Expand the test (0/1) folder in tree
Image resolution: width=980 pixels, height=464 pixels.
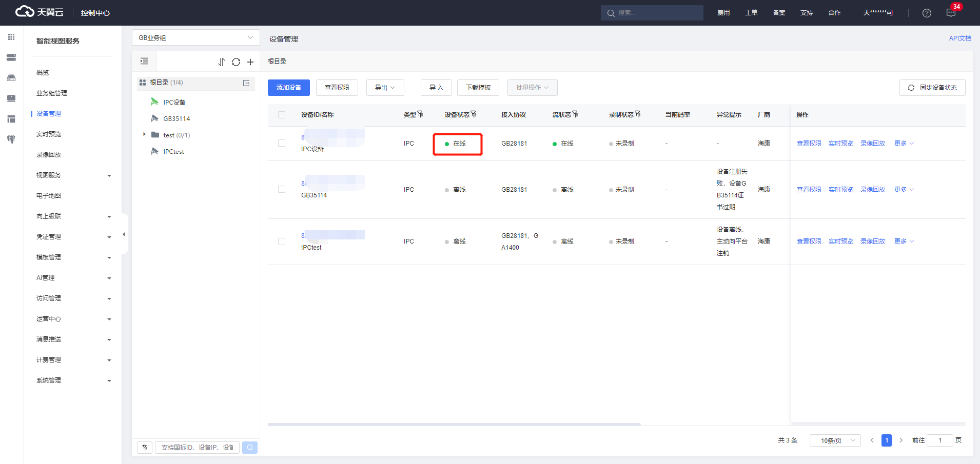pyautogui.click(x=144, y=134)
